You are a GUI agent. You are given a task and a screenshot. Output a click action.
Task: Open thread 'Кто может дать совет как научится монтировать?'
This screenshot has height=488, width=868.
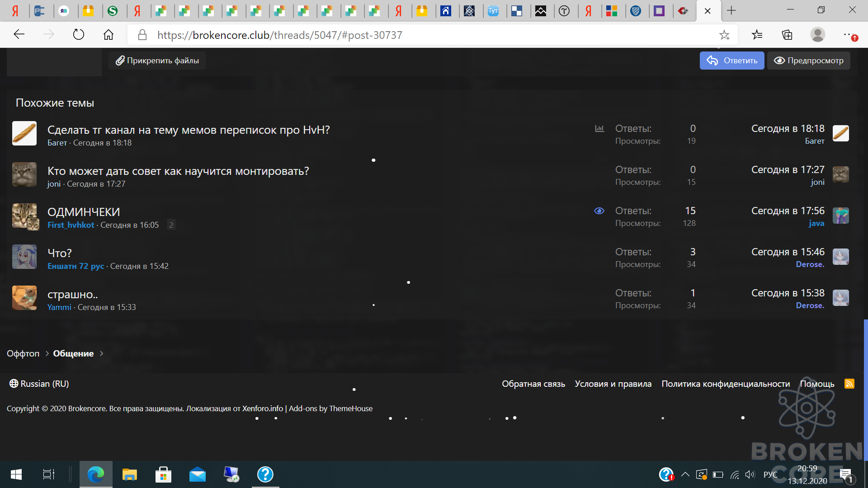(178, 171)
